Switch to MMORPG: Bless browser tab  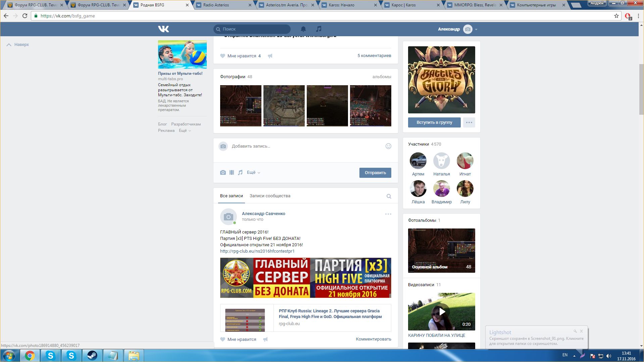[474, 5]
